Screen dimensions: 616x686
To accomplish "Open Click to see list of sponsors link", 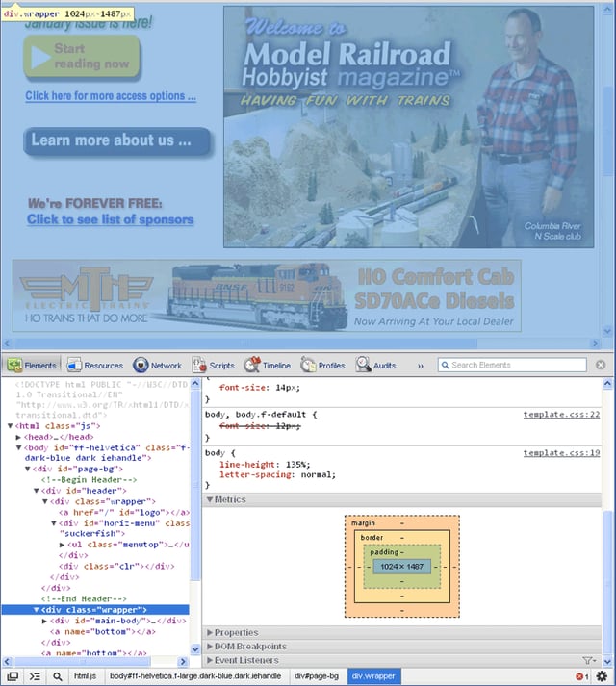I will tap(111, 219).
